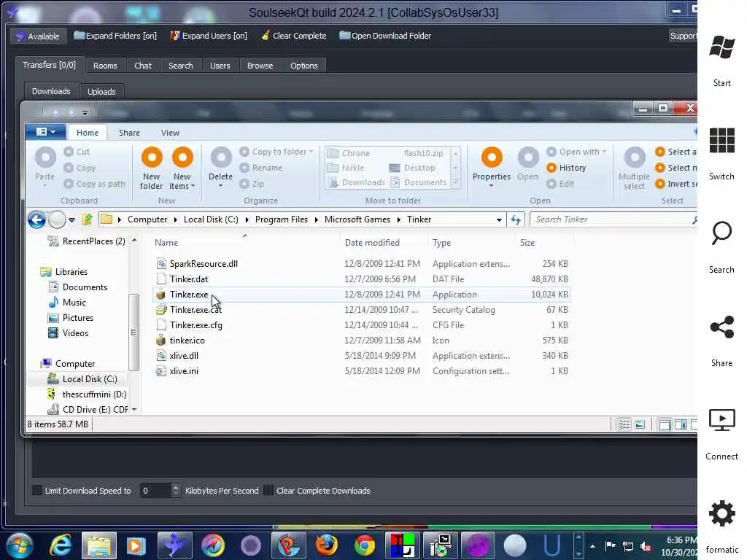
Task: Expand the Move to folder list arrow
Action: 456,182
